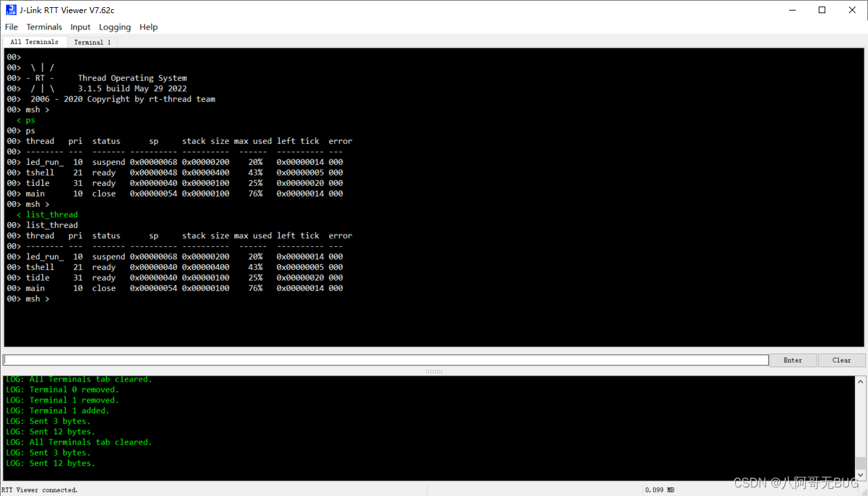
Task: Open the Terminals menu
Action: pos(44,27)
